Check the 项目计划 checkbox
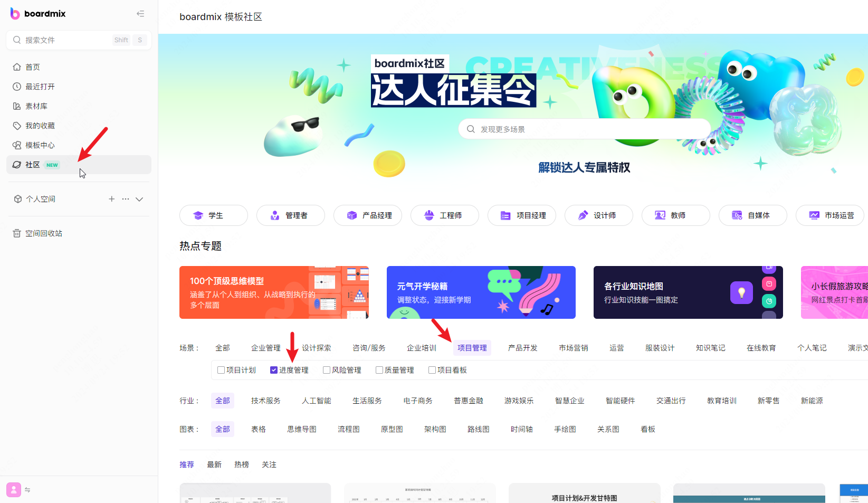The height and width of the screenshot is (503, 868). pos(221,370)
